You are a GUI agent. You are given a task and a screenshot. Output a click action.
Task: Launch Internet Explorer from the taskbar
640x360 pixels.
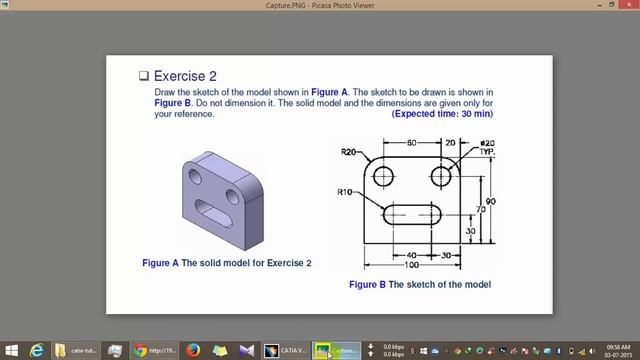(37, 351)
